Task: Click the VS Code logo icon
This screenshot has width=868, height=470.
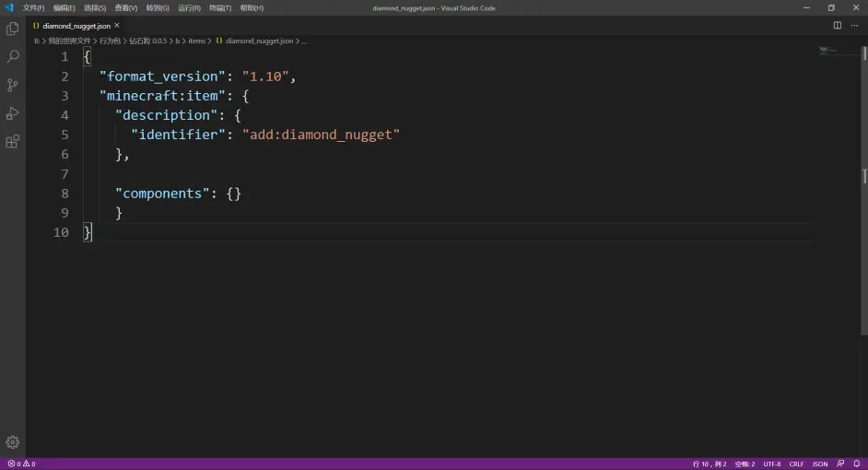Action: (9, 7)
